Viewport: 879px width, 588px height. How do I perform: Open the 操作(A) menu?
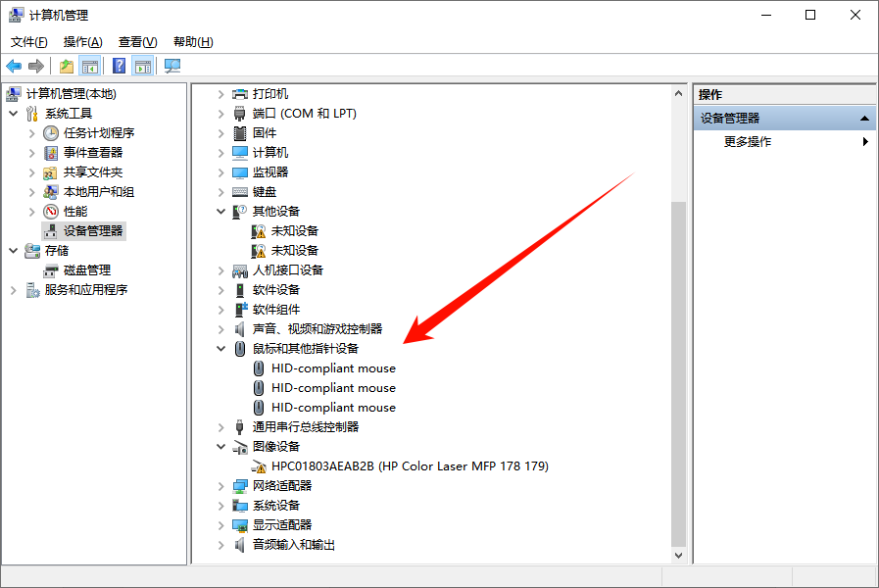82,42
